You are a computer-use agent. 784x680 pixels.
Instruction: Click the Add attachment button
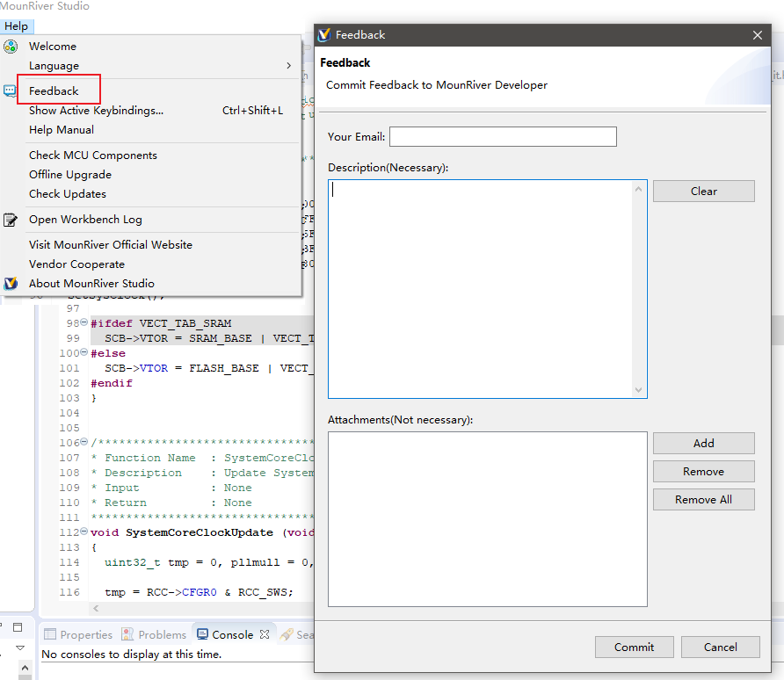(703, 444)
